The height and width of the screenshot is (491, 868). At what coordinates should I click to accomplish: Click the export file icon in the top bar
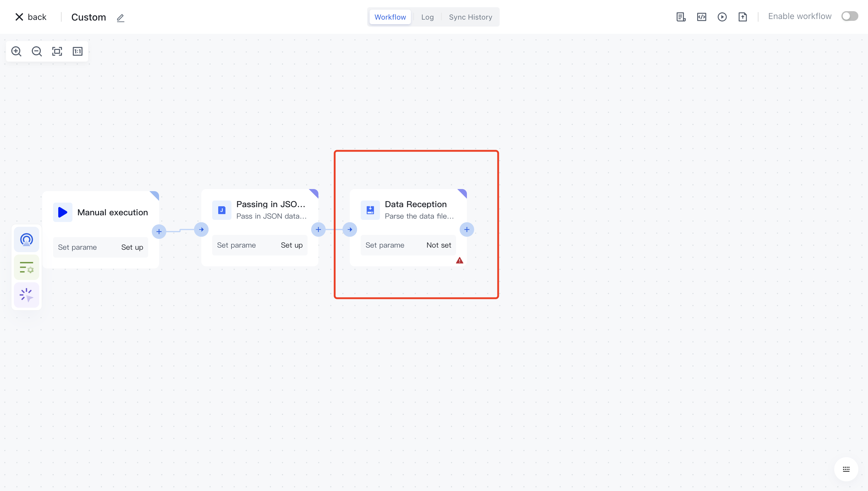tap(742, 17)
